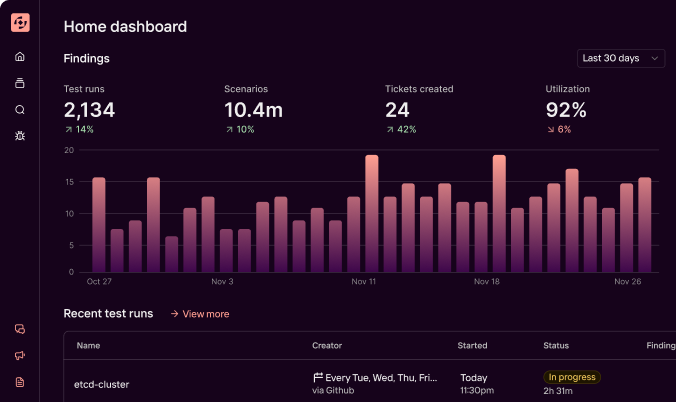The height and width of the screenshot is (402, 676).
Task: Click the Oct 27 bar in chart
Action: click(99, 225)
